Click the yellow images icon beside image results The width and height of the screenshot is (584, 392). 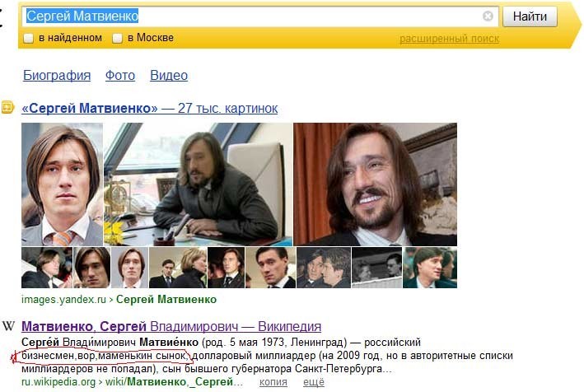coord(8,108)
